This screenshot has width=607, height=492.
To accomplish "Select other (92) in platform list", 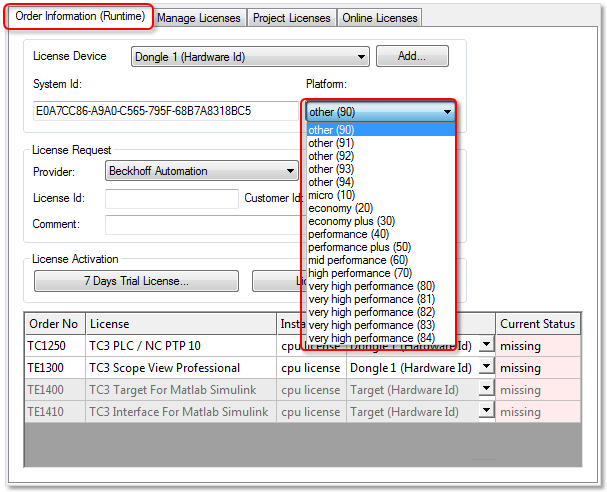I will tap(381, 156).
